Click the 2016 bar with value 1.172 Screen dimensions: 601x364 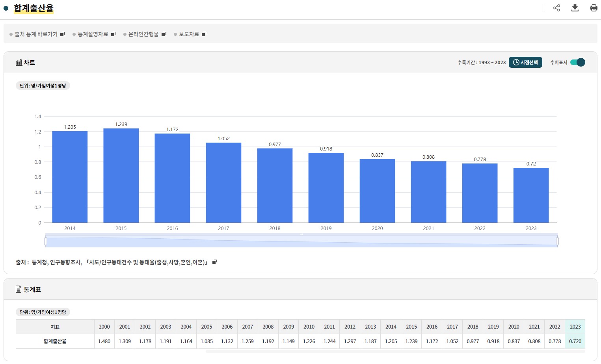point(172,178)
